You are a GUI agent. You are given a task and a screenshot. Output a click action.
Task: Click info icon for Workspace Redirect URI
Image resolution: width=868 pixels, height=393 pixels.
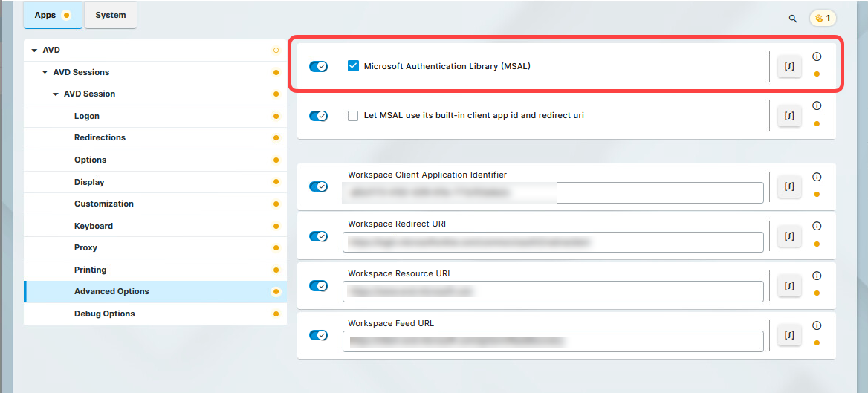tap(817, 226)
